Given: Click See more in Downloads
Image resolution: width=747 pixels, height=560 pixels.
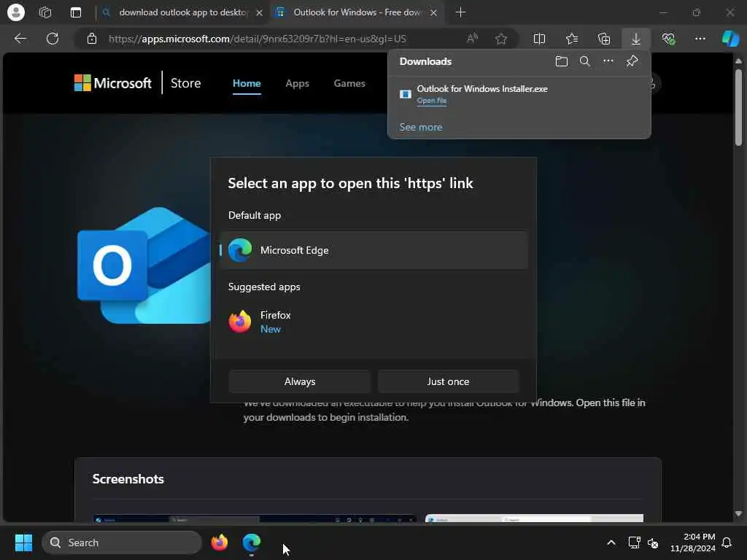Looking at the screenshot, I should click(421, 127).
